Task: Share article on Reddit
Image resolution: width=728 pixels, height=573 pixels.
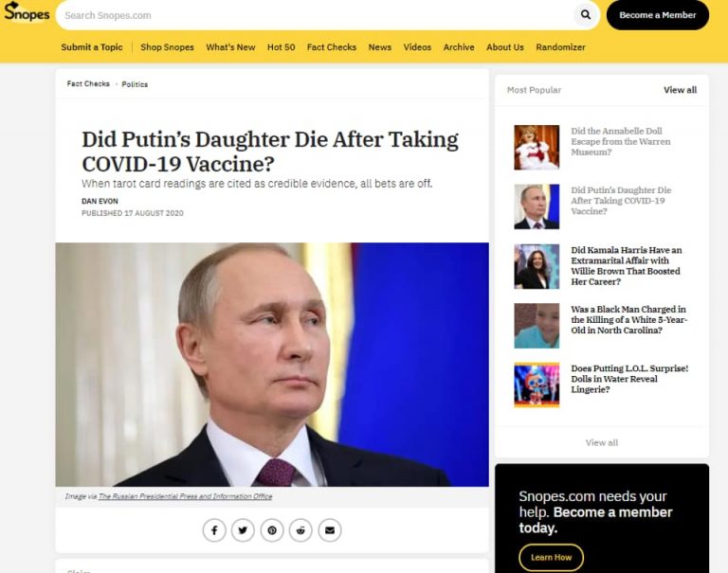Action: [300, 530]
